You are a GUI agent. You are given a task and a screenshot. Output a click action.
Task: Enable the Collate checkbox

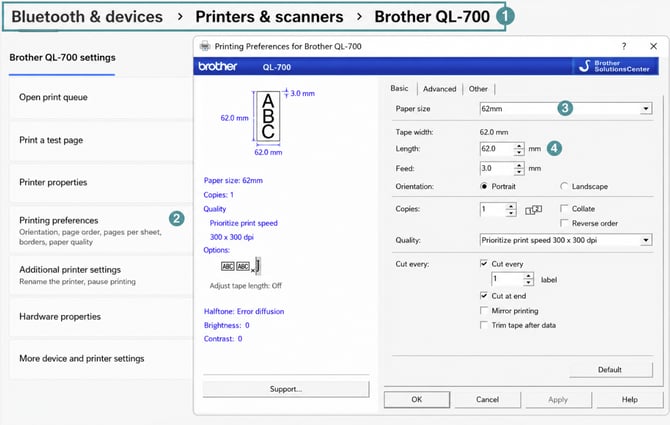tap(564, 208)
